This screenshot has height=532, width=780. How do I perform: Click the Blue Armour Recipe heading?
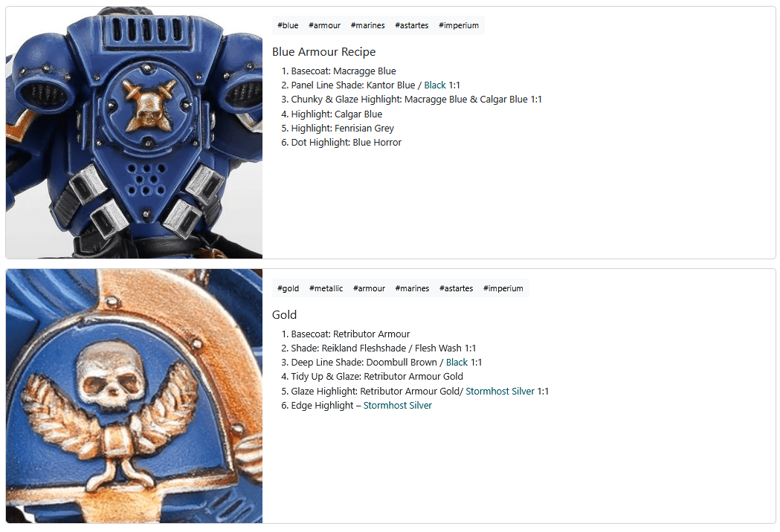point(324,52)
